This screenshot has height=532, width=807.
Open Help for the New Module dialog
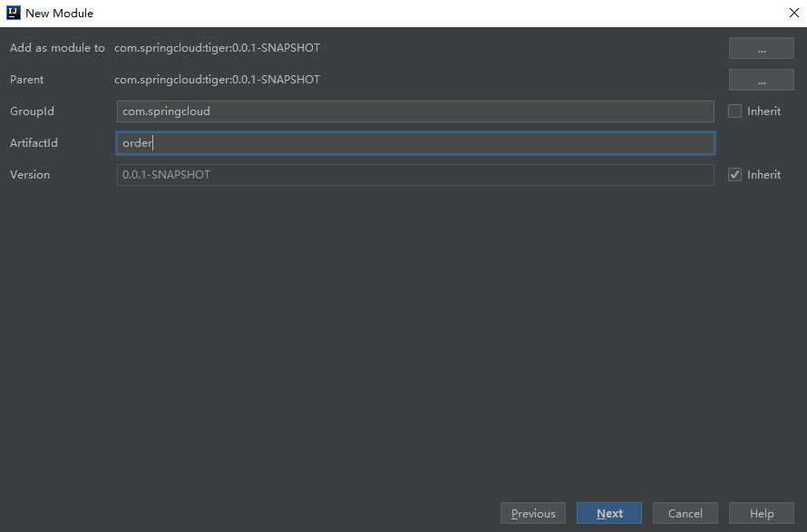click(761, 512)
